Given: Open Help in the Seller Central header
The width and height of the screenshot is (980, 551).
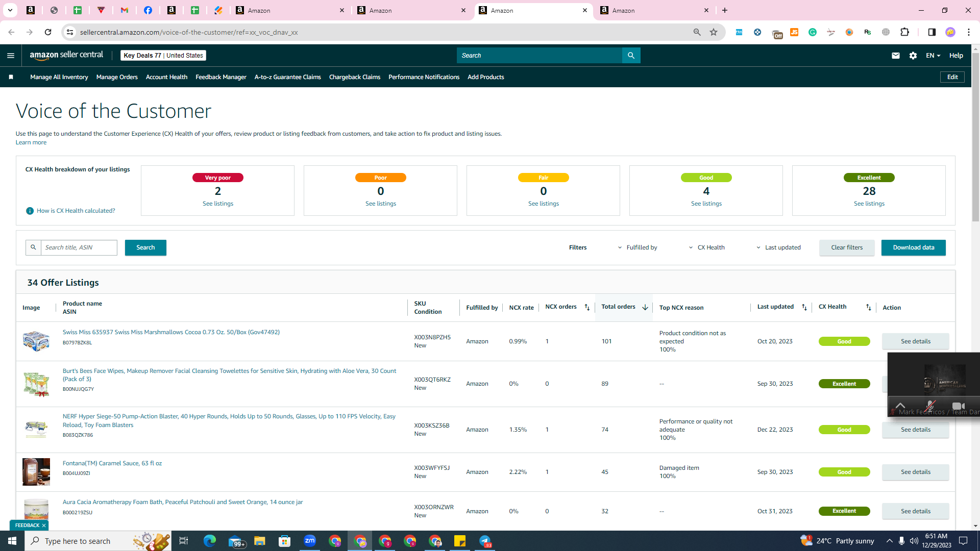Looking at the screenshot, I should click(956, 56).
